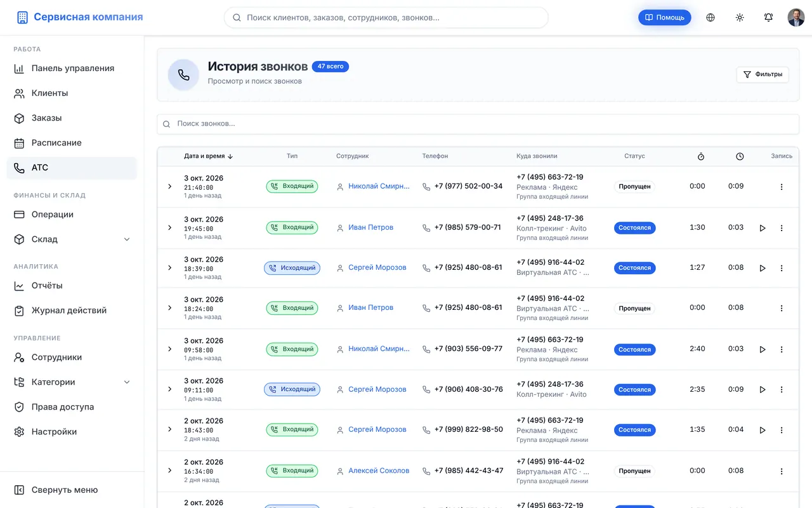Open Операции in sidebar
This screenshot has width=812, height=508.
[x=72, y=215]
